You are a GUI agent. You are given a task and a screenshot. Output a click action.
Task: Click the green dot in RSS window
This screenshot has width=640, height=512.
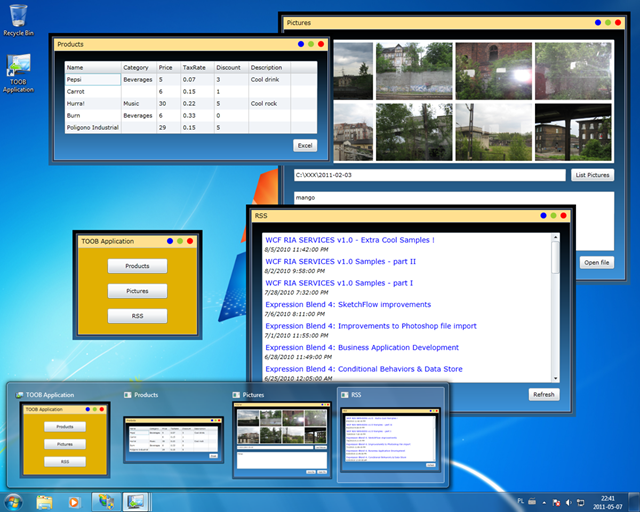click(x=553, y=216)
